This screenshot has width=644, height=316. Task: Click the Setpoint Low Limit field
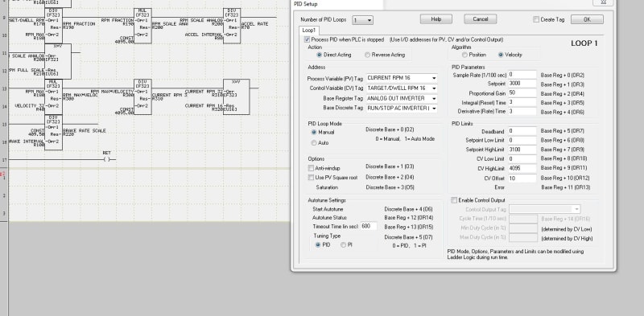(522, 141)
